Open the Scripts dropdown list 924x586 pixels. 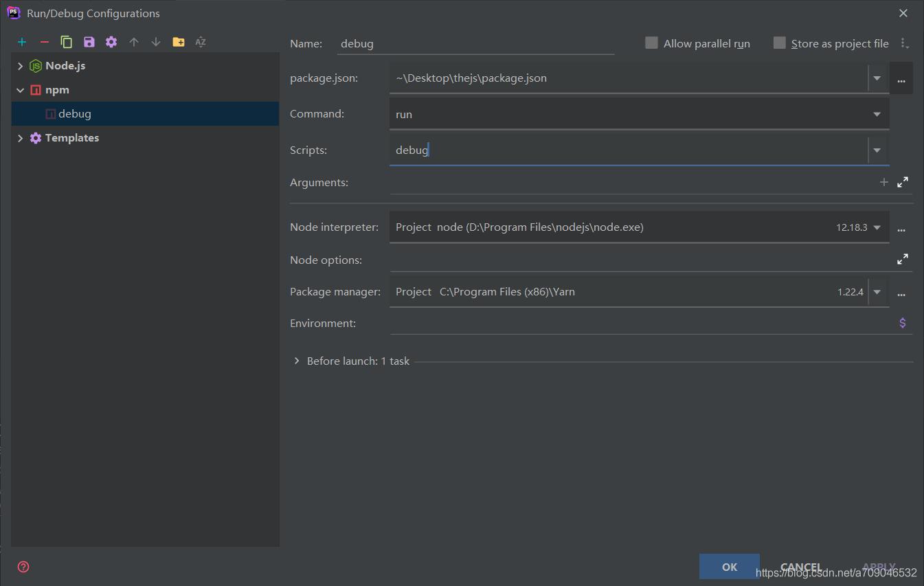(x=877, y=150)
